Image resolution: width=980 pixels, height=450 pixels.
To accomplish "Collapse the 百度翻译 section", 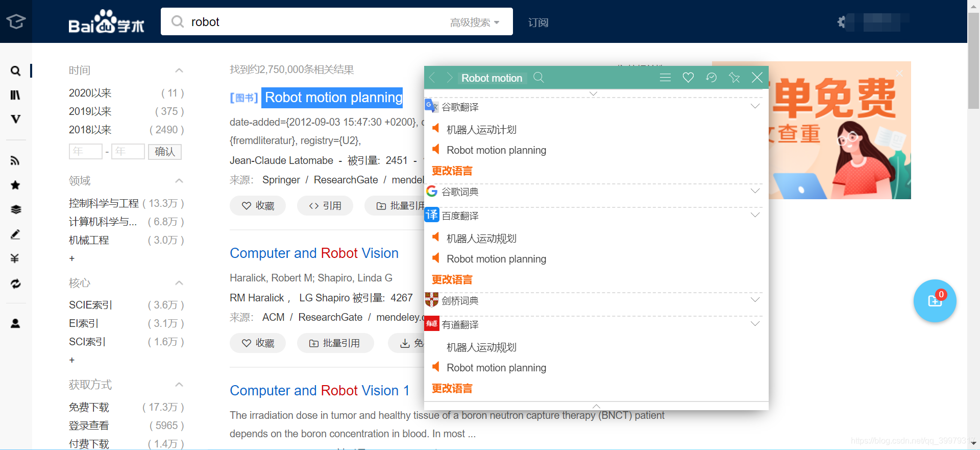I will point(755,215).
